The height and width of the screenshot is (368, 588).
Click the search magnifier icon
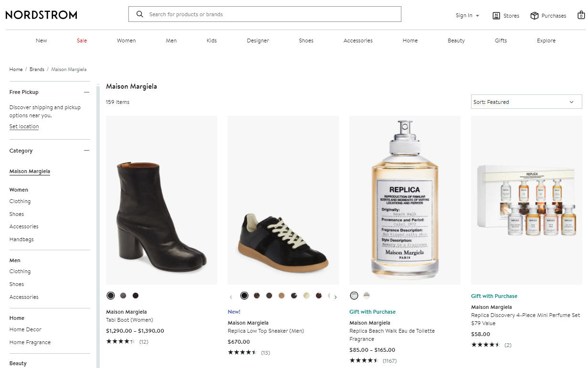pos(140,14)
